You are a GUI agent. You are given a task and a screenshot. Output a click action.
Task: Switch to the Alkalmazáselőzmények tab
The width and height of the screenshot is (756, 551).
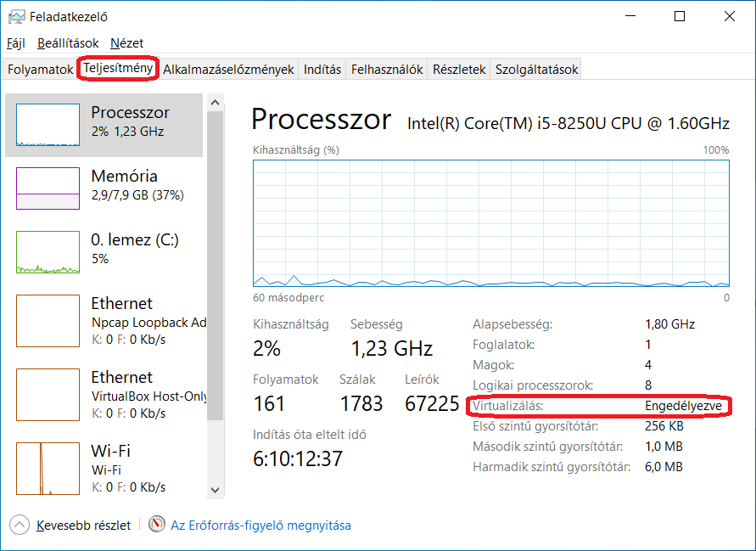point(228,70)
